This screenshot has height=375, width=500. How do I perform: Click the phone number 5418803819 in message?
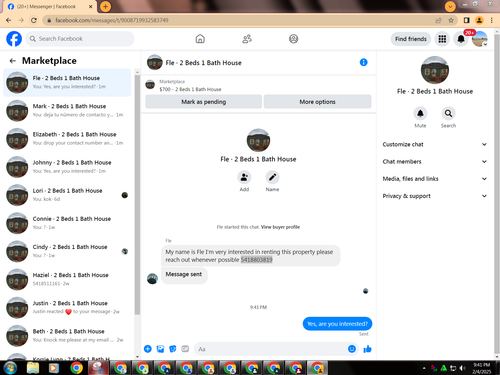[x=256, y=260]
